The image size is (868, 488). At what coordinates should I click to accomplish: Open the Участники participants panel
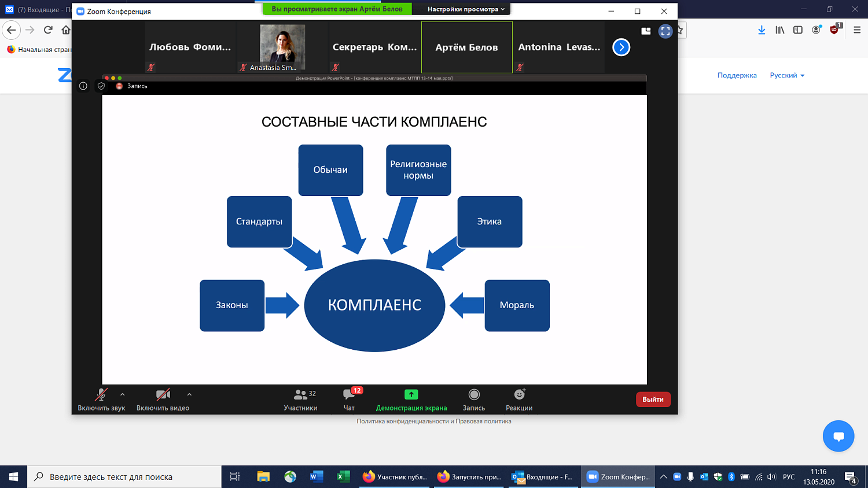[x=300, y=400]
